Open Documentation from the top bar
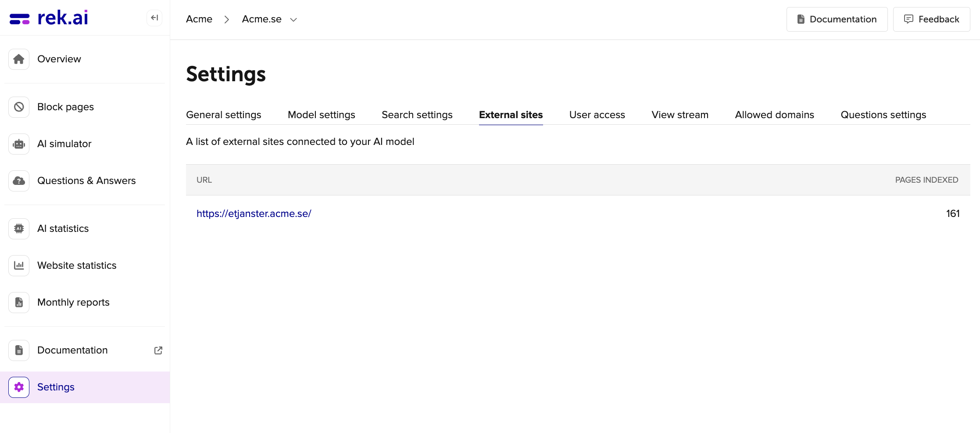The height and width of the screenshot is (433, 980). click(x=837, y=19)
